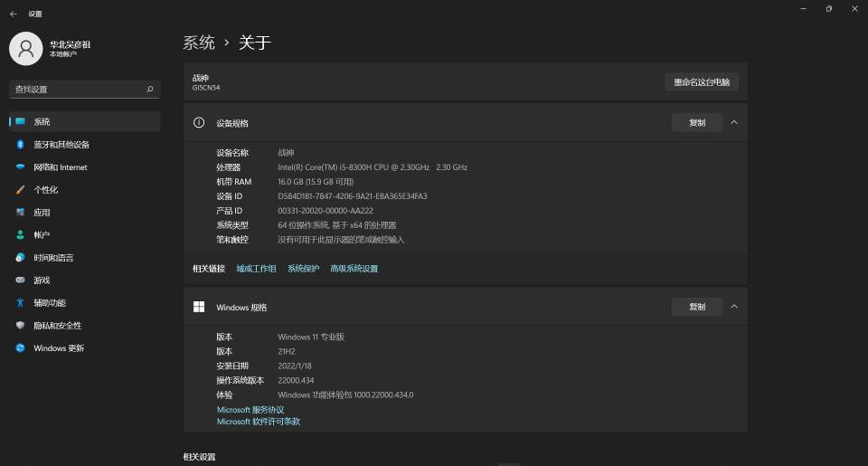Open the 域或工作组 link
The width and height of the screenshot is (868, 466).
(x=256, y=268)
